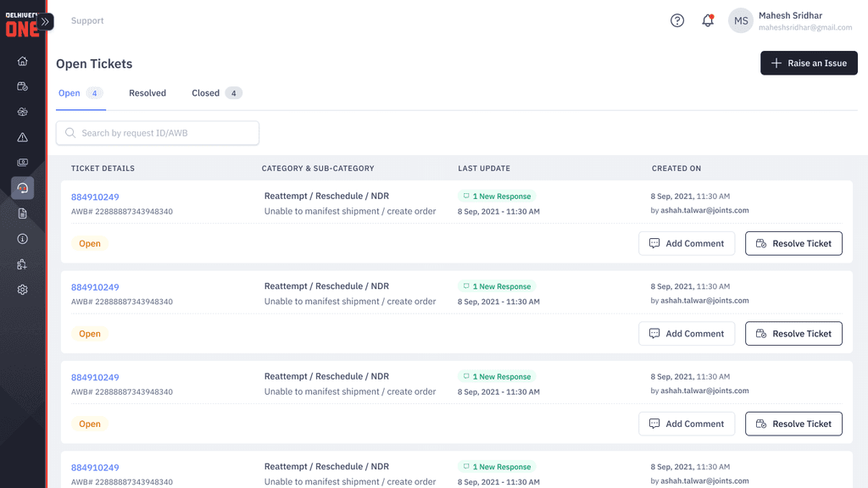Click the Open Tickets heading
Screen dimensions: 868x488
94,64
